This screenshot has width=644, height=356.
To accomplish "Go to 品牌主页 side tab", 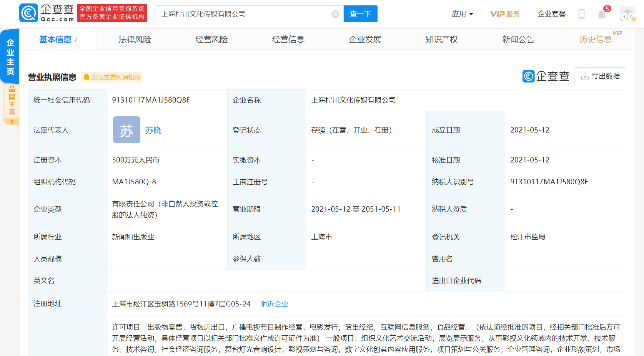I will (x=12, y=101).
